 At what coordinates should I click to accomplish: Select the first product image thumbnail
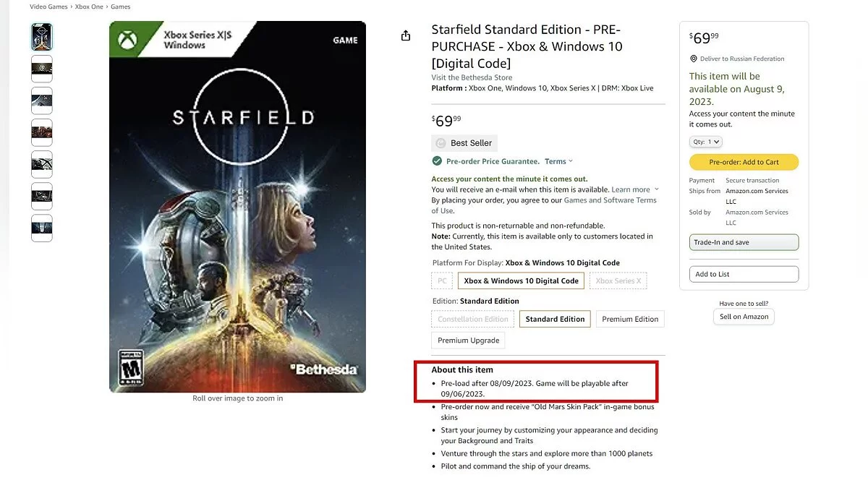tap(42, 37)
